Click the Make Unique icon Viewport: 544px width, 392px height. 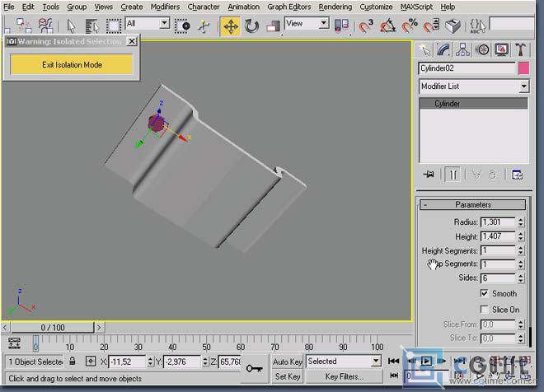(x=476, y=175)
